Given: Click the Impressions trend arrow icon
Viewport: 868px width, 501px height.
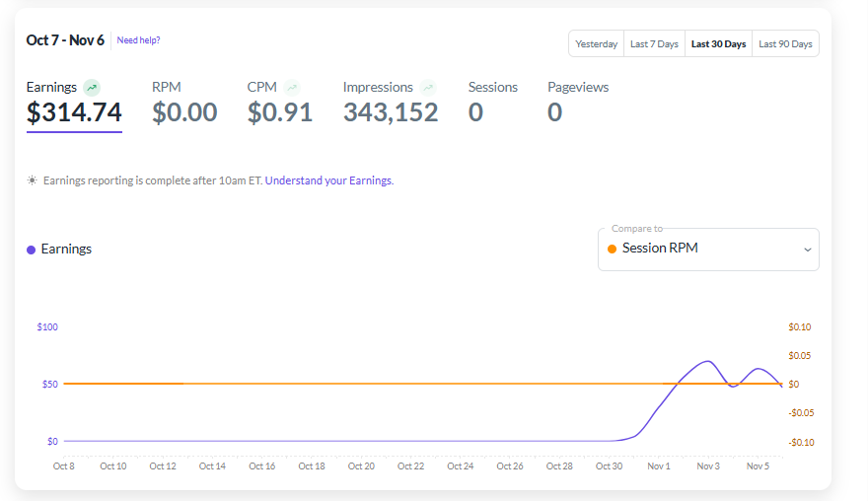Looking at the screenshot, I should [x=428, y=88].
